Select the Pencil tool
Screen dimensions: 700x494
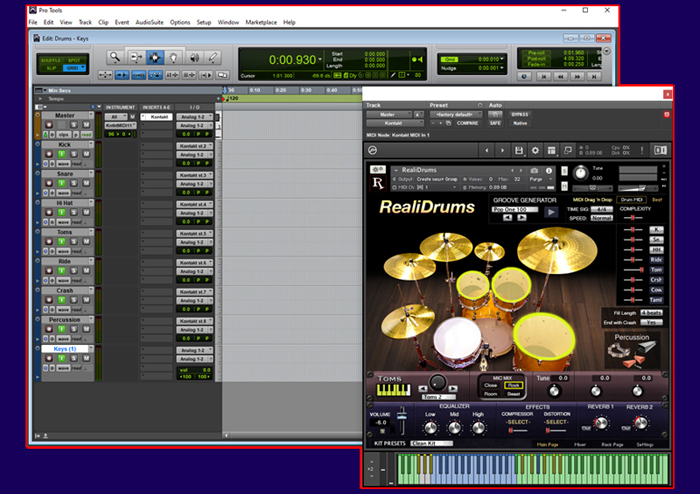point(213,58)
